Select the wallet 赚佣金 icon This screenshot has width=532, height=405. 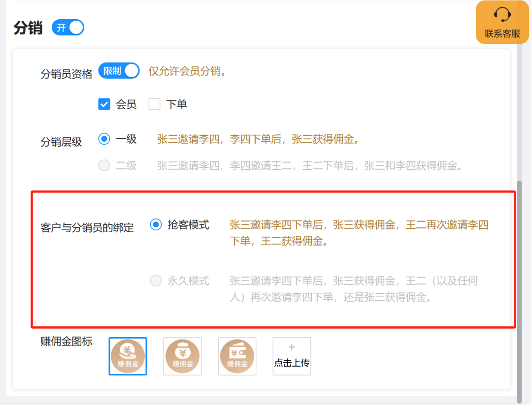tap(237, 356)
